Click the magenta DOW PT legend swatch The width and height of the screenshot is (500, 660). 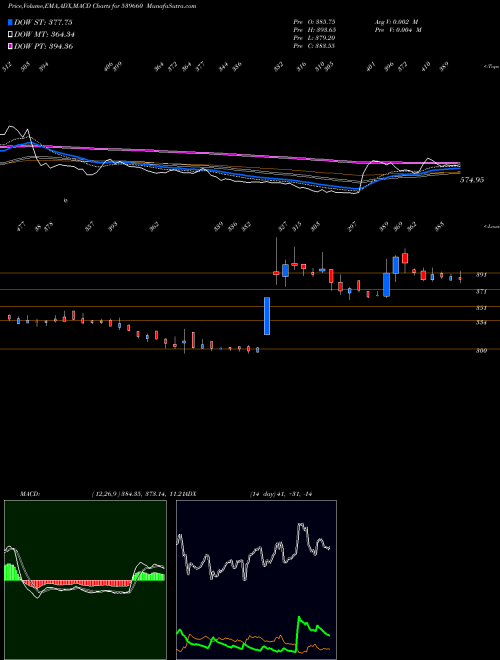[10, 46]
